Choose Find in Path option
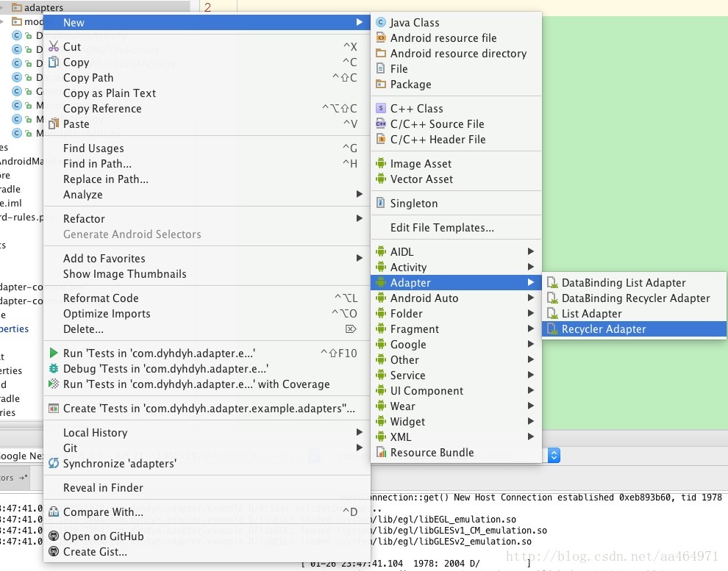The image size is (728, 571). tap(97, 164)
